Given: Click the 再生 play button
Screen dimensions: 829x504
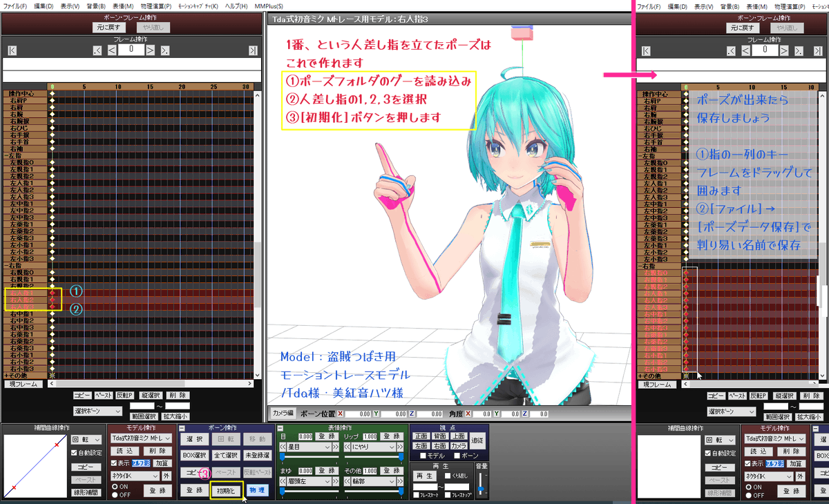Looking at the screenshot, I should pyautogui.click(x=423, y=476).
